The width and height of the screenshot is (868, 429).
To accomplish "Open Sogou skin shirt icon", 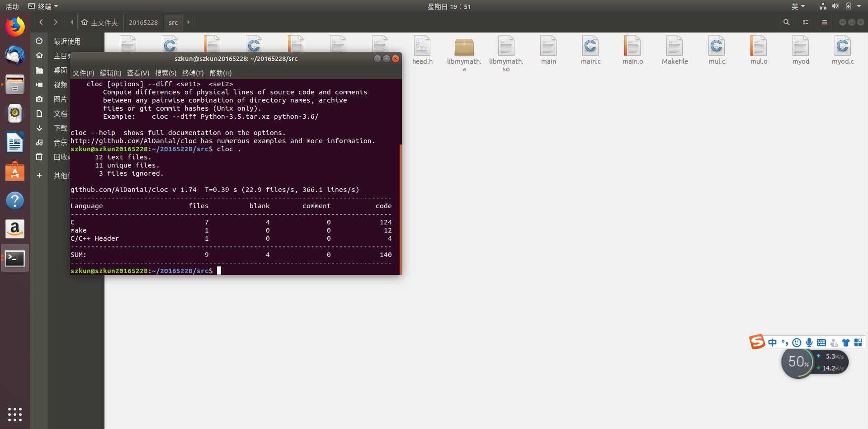I will pyautogui.click(x=846, y=342).
